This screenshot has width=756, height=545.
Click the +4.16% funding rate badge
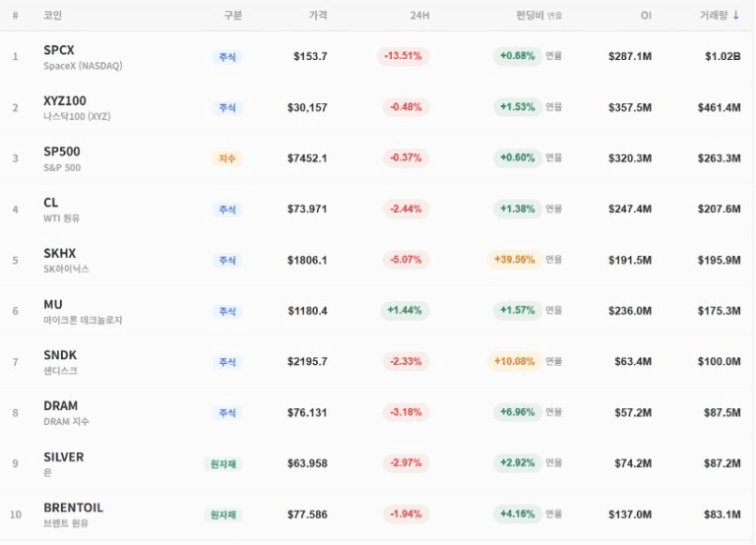click(518, 514)
